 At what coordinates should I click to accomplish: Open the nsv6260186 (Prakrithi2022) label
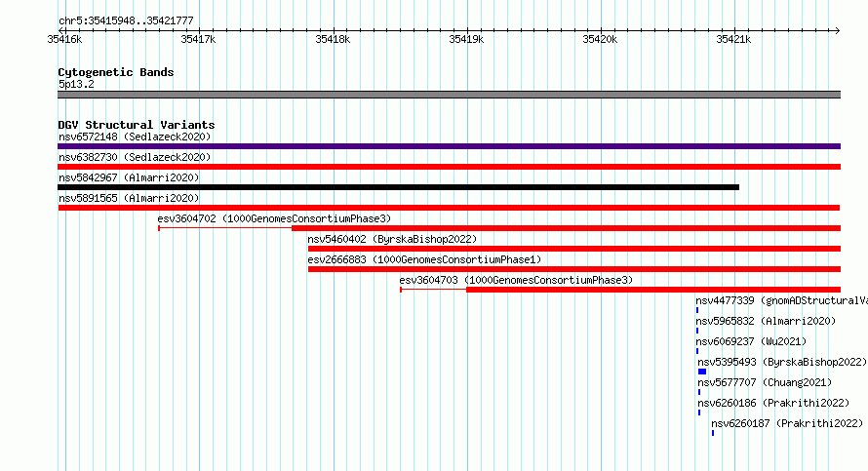tap(773, 403)
